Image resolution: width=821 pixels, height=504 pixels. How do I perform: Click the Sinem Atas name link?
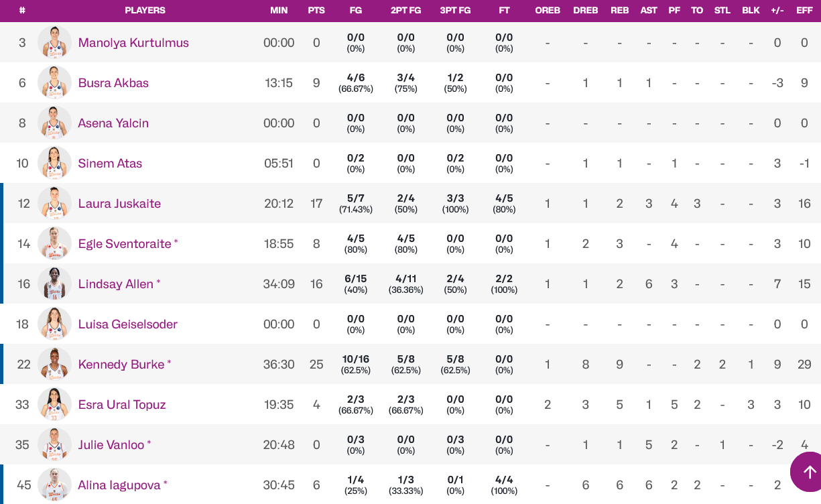click(x=110, y=163)
